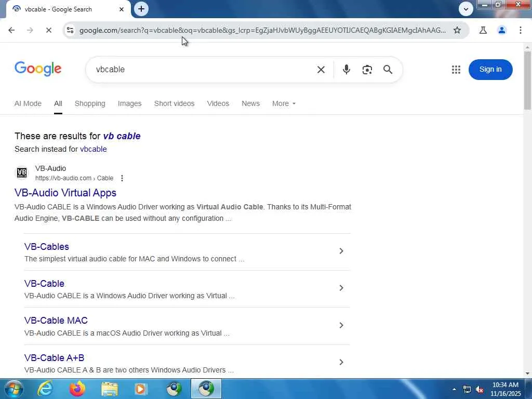Open the Chrome Labs flask icon

(x=483, y=30)
